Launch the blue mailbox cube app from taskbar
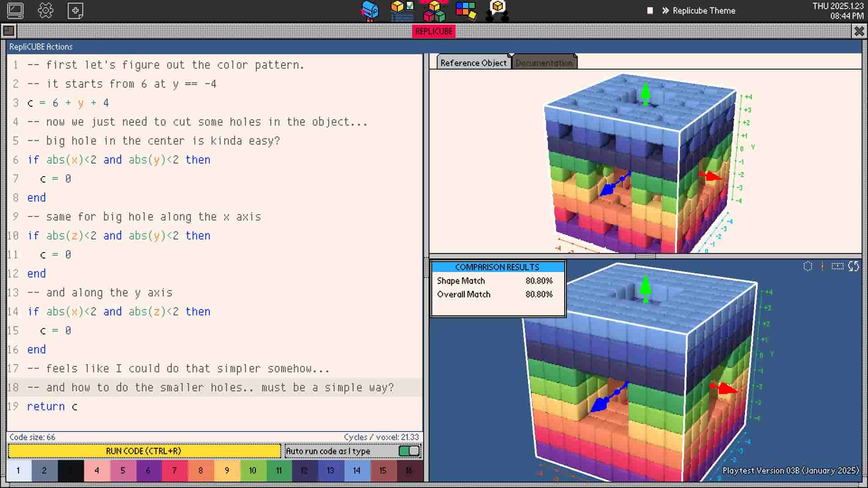The height and width of the screenshot is (488, 868). 370,10
